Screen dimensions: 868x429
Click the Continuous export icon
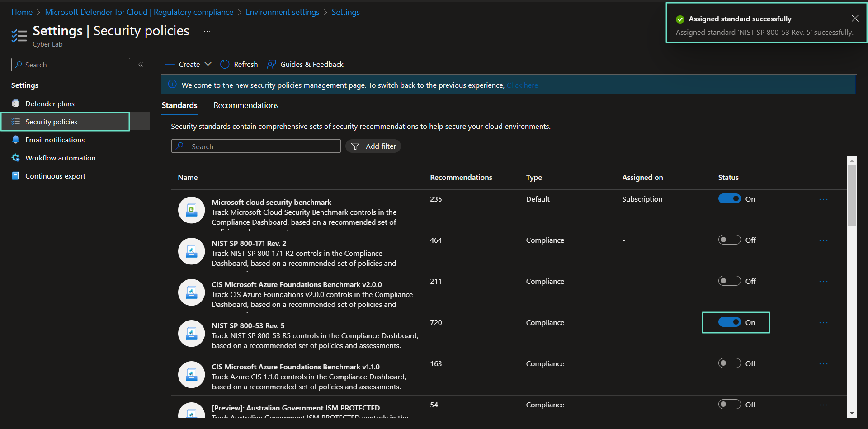[x=16, y=176]
